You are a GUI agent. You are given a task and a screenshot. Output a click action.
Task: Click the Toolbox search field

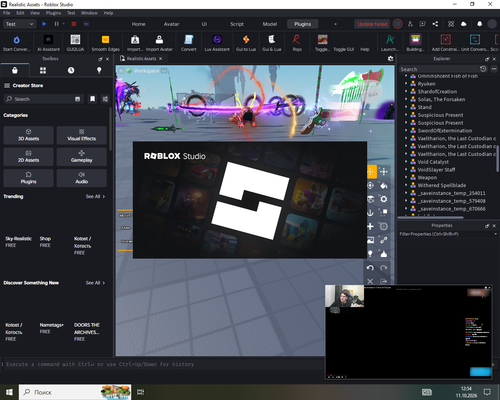(x=43, y=99)
